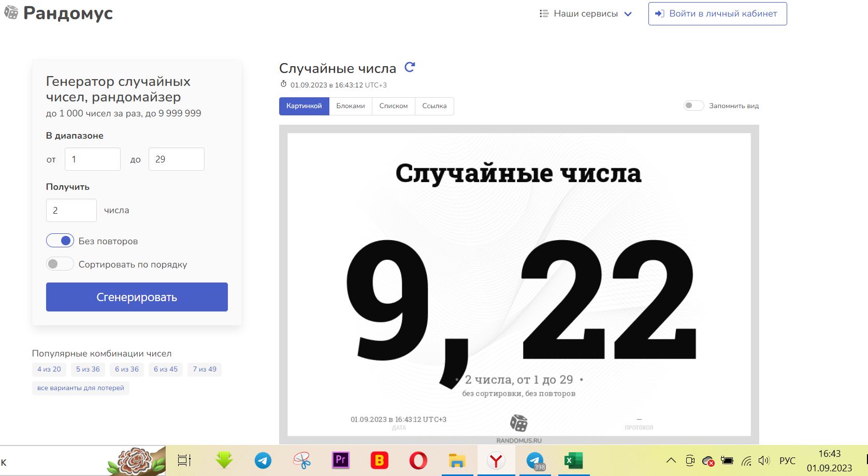Open Telegram from the taskbar

click(263, 460)
